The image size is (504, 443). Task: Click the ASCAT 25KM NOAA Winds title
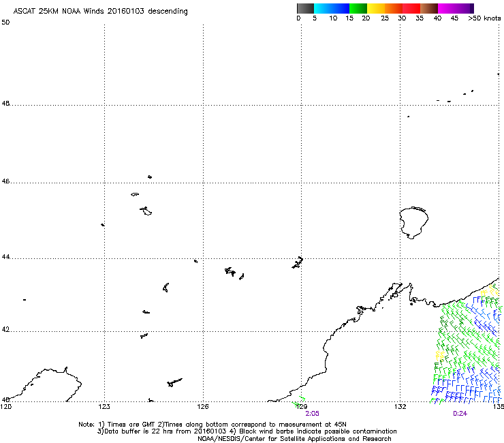[100, 11]
